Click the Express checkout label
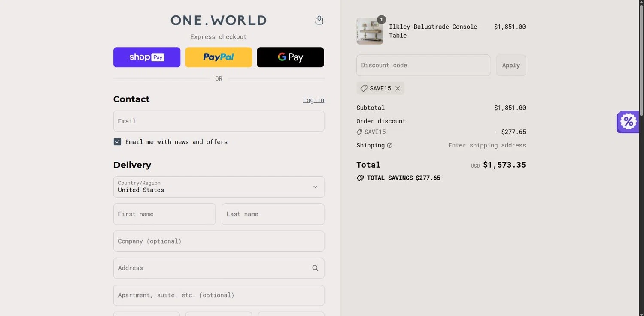644x316 pixels. pos(219,37)
